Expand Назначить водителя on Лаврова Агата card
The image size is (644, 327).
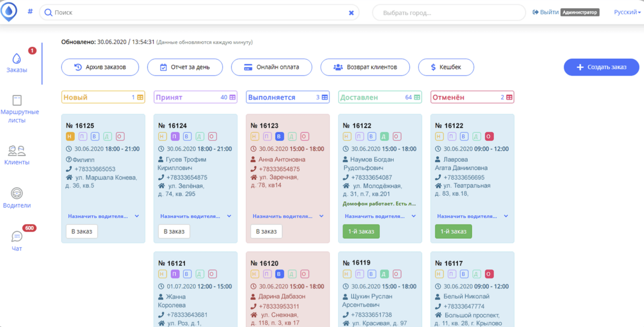point(472,216)
